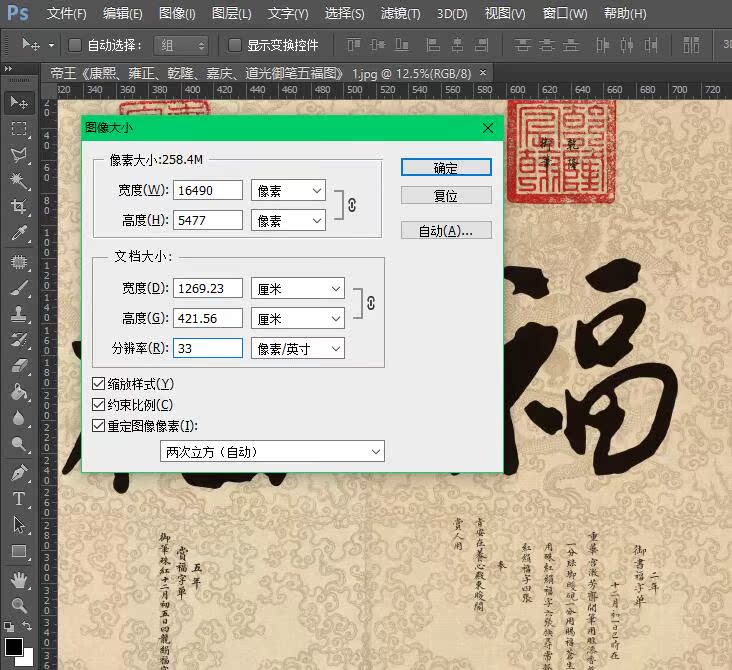This screenshot has width=732, height=670.
Task: Select the Zoom tool
Action: (x=19, y=606)
